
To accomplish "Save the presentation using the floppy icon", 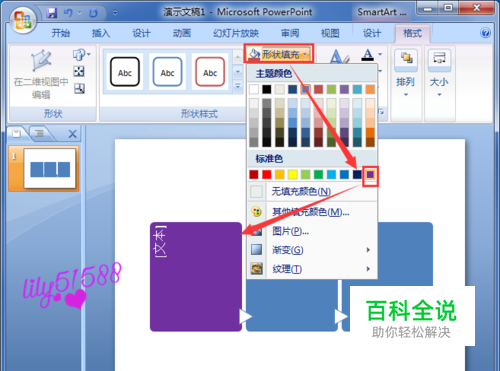I will pyautogui.click(x=52, y=13).
